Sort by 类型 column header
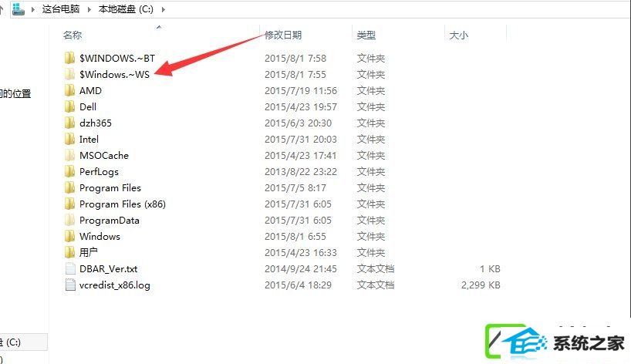631x364 pixels. 366,35
